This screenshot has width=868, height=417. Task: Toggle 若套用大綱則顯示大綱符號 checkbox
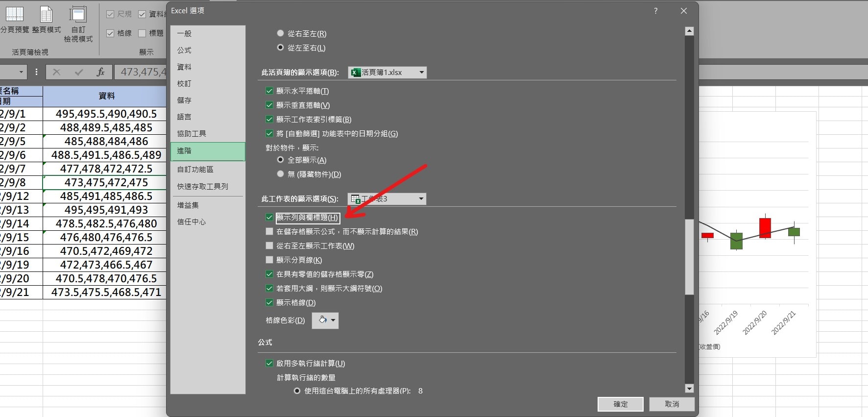[269, 288]
